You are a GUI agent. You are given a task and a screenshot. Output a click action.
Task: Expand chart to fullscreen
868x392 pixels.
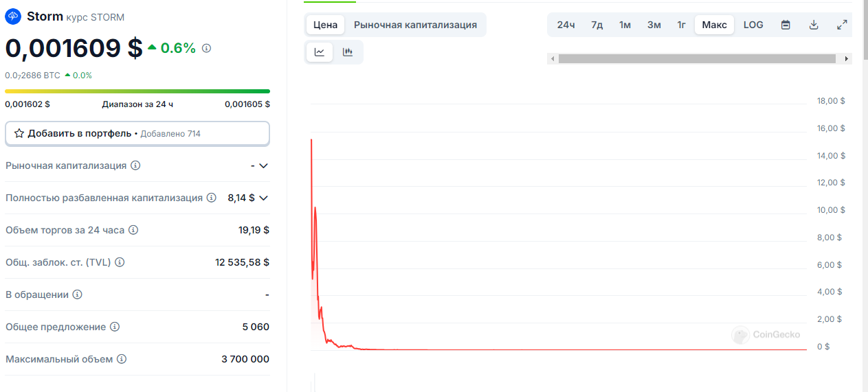(842, 25)
